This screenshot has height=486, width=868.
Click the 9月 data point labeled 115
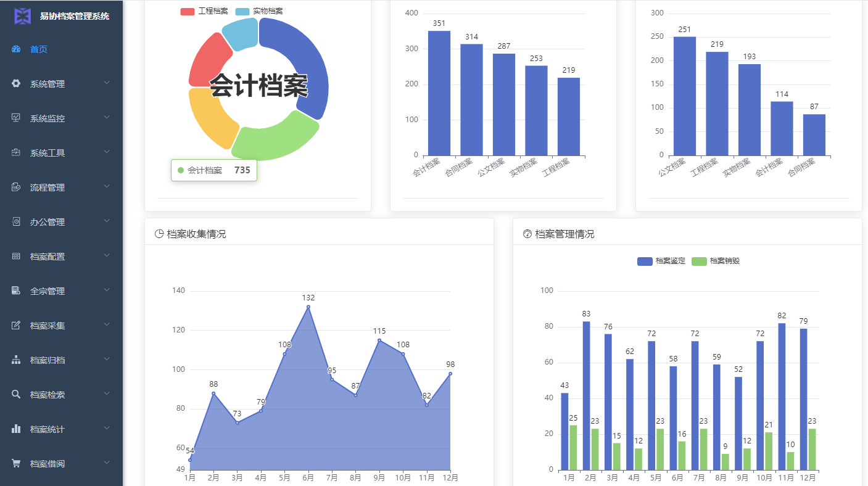(x=379, y=340)
